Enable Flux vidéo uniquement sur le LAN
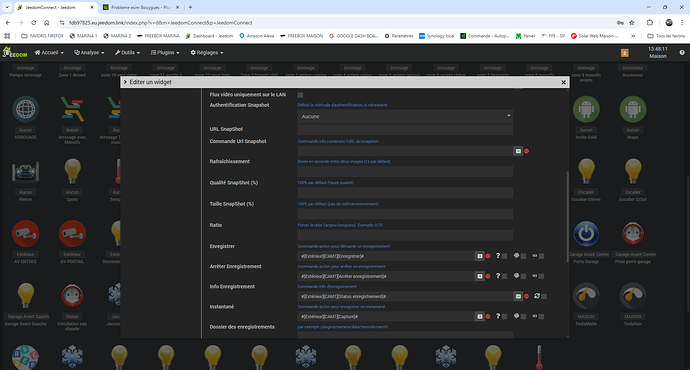 click(300, 95)
